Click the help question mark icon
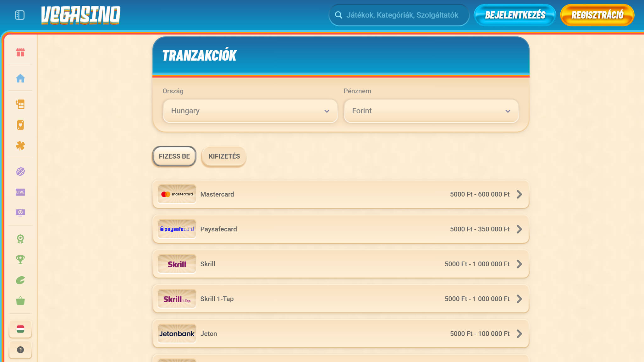644x362 pixels. pyautogui.click(x=20, y=349)
